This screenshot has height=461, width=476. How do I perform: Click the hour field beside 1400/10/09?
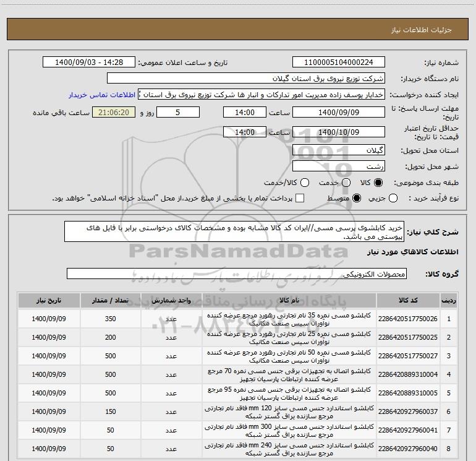coord(245,132)
